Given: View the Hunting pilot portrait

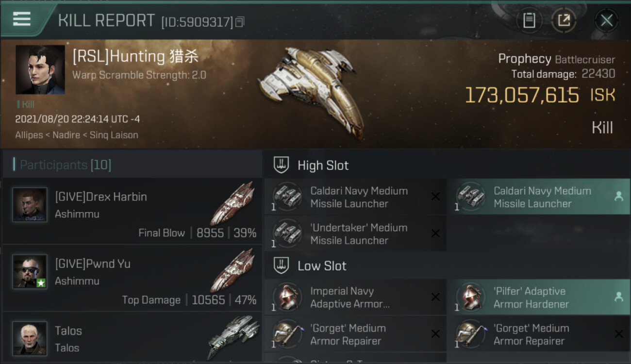Looking at the screenshot, I should (40, 70).
